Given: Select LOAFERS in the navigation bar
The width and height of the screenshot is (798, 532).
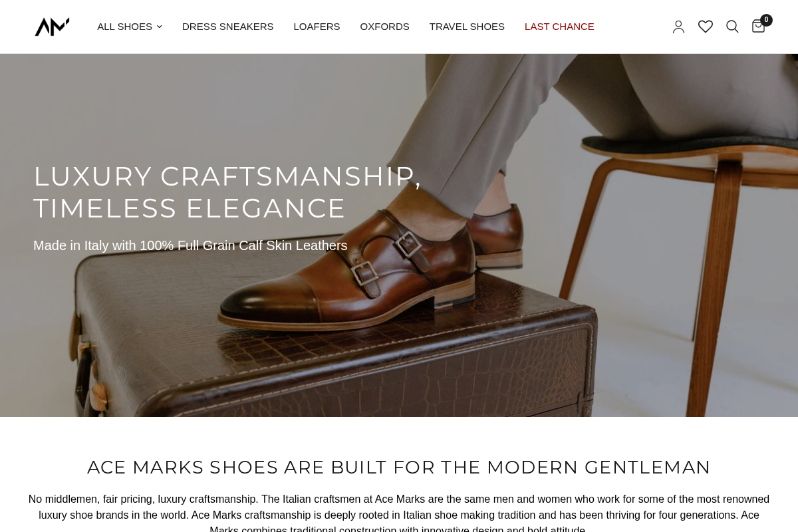Looking at the screenshot, I should pyautogui.click(x=317, y=27).
